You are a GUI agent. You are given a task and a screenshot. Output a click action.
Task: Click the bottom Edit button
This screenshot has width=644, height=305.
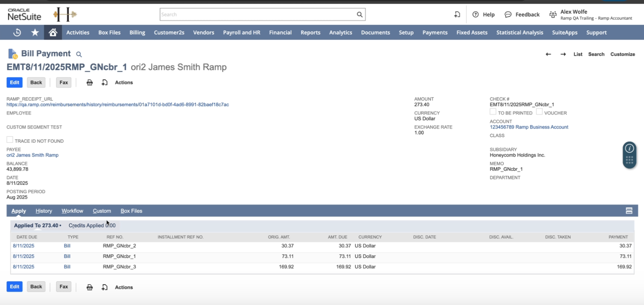15,287
